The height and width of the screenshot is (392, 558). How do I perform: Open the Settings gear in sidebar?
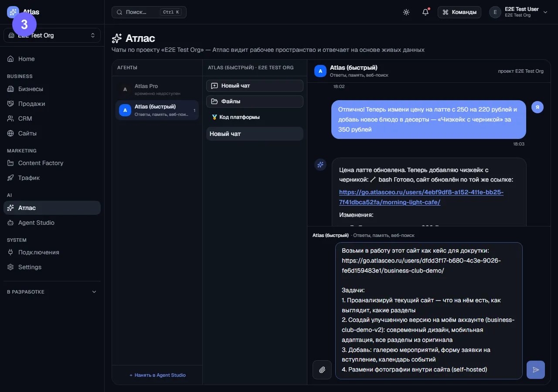11,267
